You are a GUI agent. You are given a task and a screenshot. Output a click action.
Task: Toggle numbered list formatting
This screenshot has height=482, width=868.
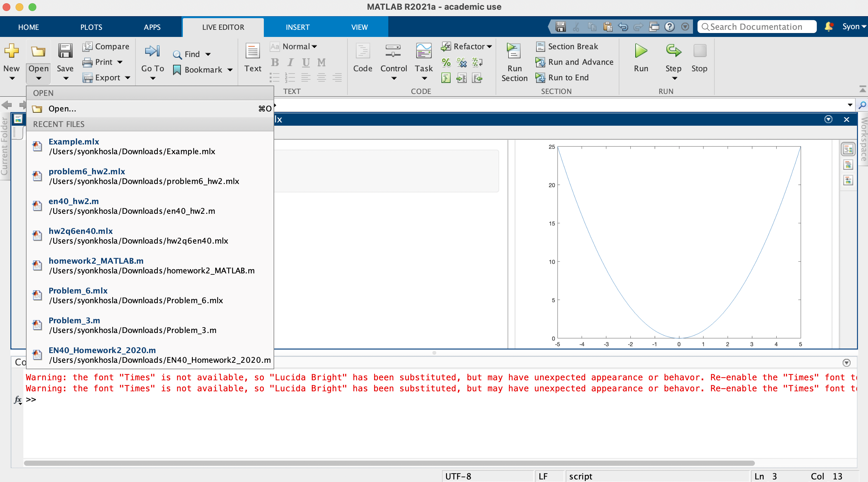coord(290,78)
